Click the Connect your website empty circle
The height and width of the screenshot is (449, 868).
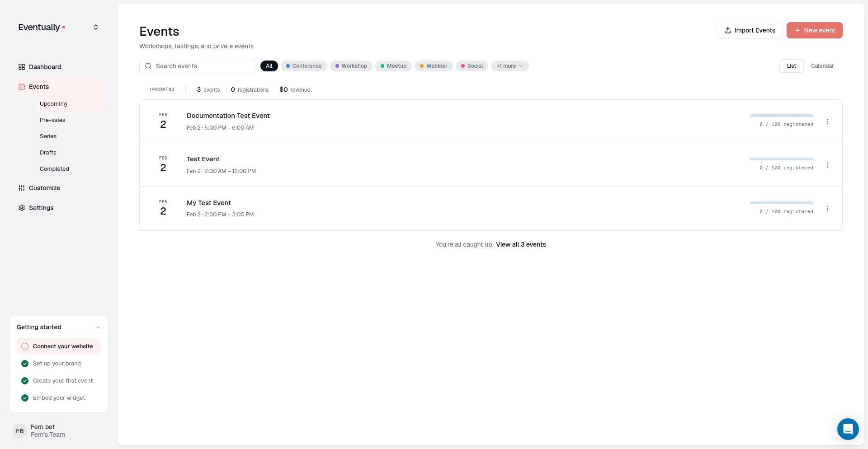[25, 346]
